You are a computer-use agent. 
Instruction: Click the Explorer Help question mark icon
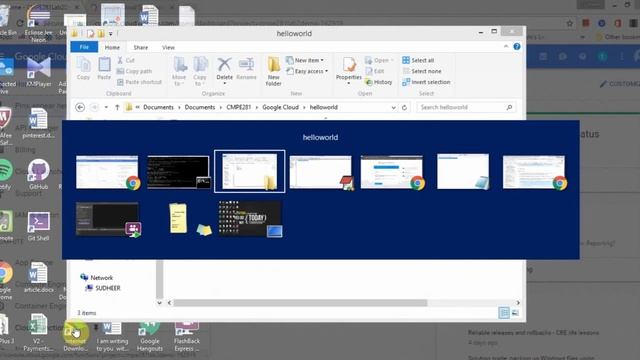[x=517, y=47]
